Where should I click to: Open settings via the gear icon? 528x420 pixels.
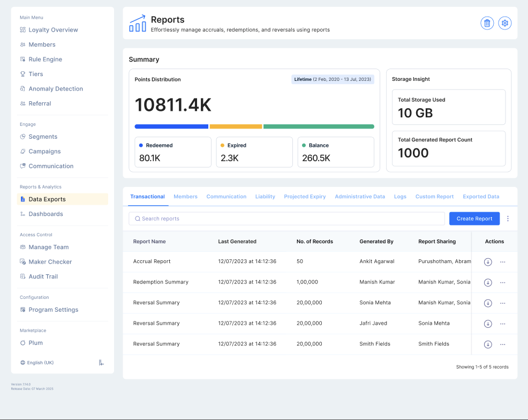point(504,23)
